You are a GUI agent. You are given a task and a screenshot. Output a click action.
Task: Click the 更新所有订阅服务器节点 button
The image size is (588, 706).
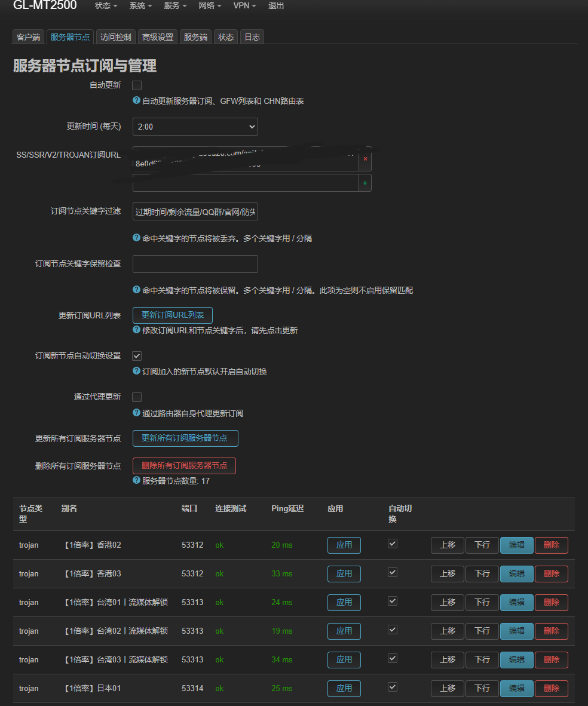click(x=185, y=438)
